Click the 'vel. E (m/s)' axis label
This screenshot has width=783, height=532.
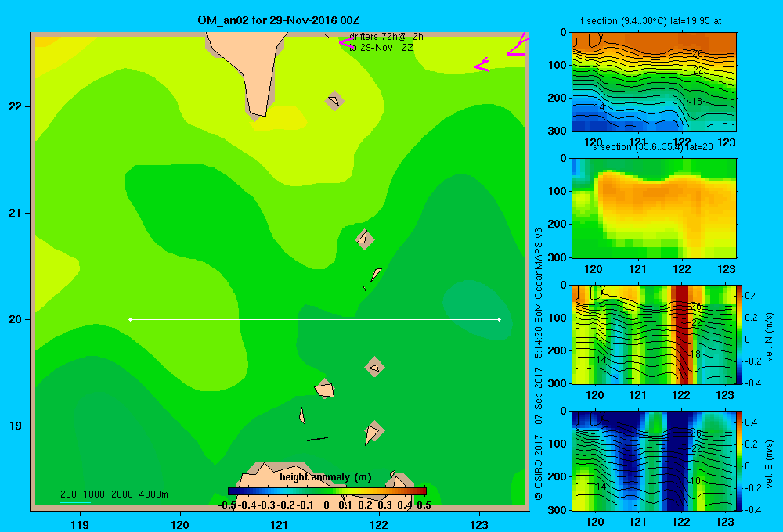(x=769, y=463)
